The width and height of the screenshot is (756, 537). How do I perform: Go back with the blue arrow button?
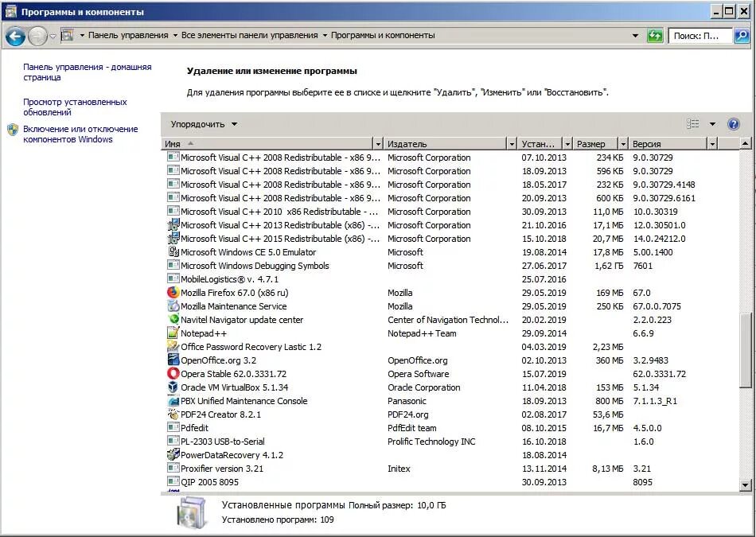(15, 36)
